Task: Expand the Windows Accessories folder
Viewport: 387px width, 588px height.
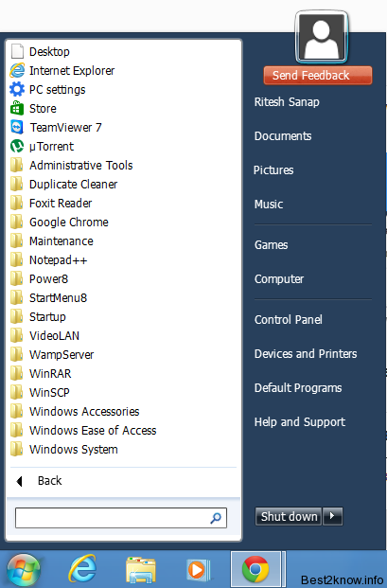Action: pos(75,411)
